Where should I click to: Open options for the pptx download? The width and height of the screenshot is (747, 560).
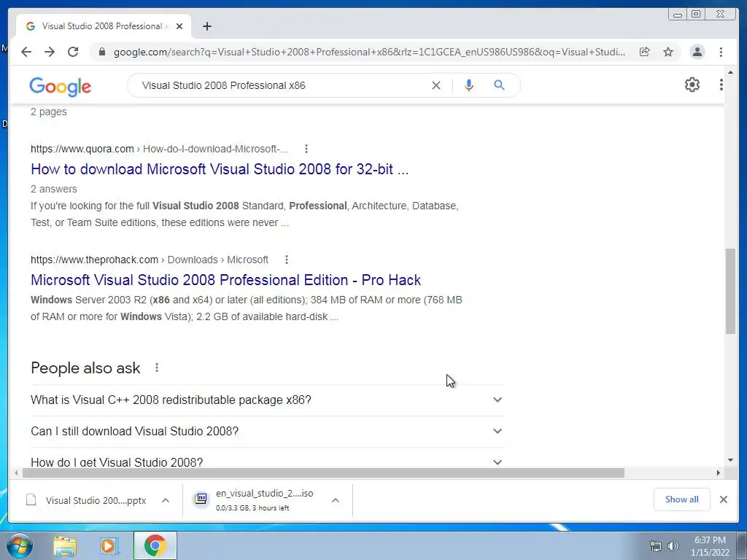point(166,500)
